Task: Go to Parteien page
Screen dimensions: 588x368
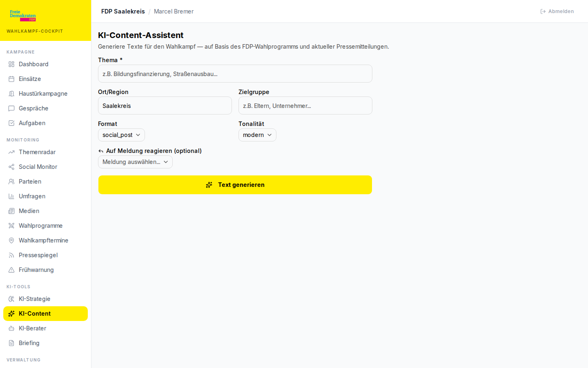Action: point(45,182)
